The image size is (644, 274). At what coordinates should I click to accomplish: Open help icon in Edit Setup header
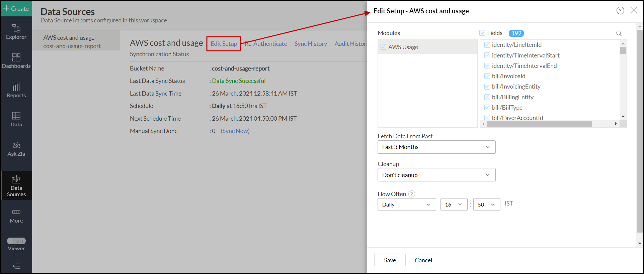pos(620,10)
